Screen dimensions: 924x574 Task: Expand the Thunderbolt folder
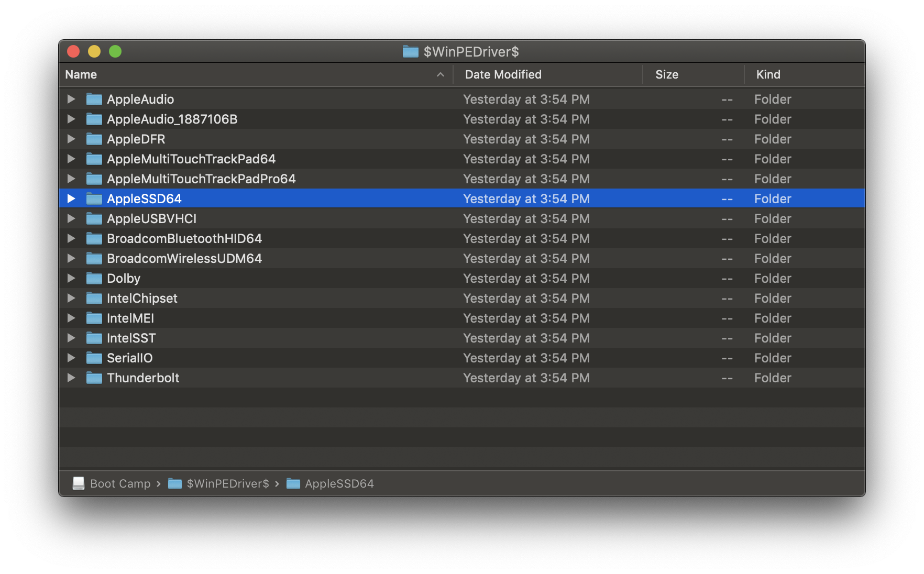71,378
